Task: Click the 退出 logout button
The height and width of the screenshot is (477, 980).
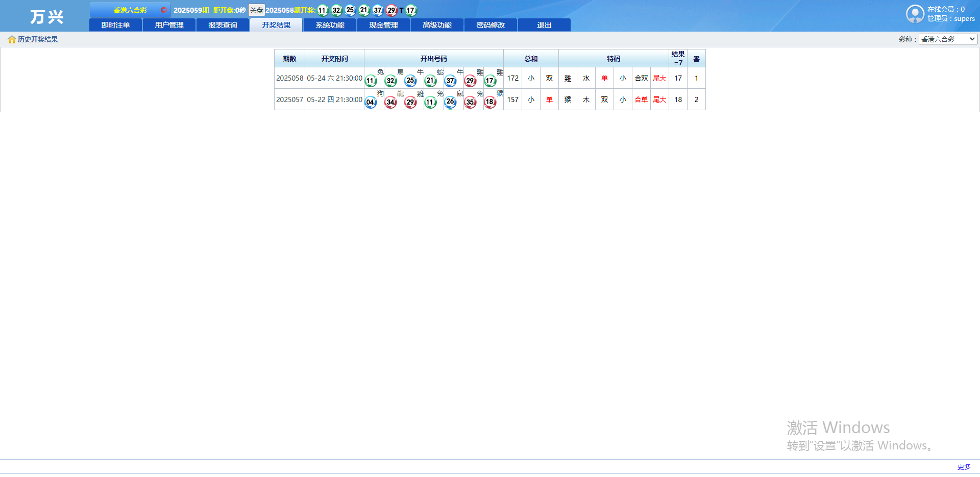Action: pyautogui.click(x=544, y=25)
